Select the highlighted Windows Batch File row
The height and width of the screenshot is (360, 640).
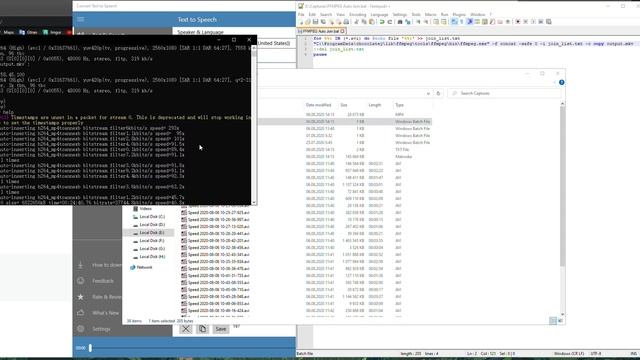346,122
